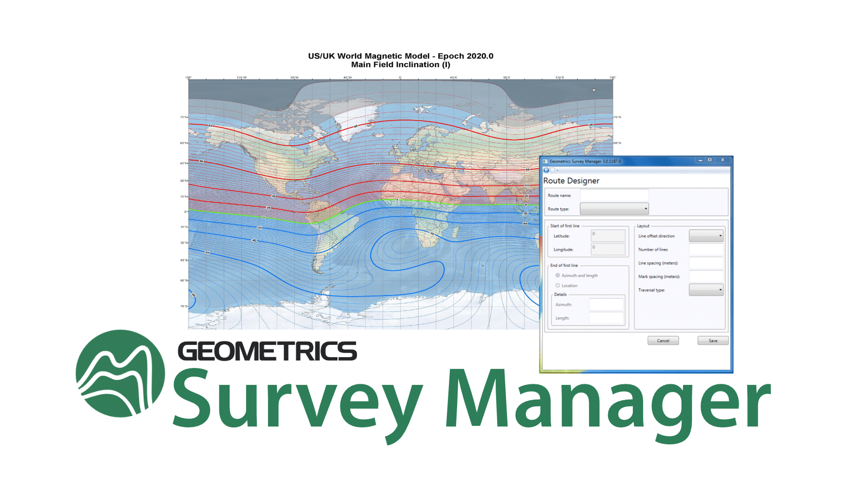Select the Location option
This screenshot has height=488, width=868.
click(x=557, y=285)
